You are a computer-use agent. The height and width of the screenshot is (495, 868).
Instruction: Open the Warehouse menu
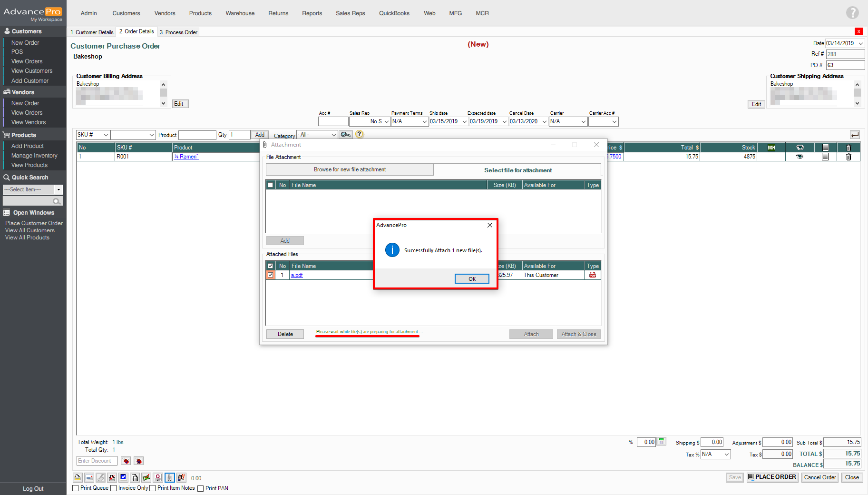[x=240, y=13]
